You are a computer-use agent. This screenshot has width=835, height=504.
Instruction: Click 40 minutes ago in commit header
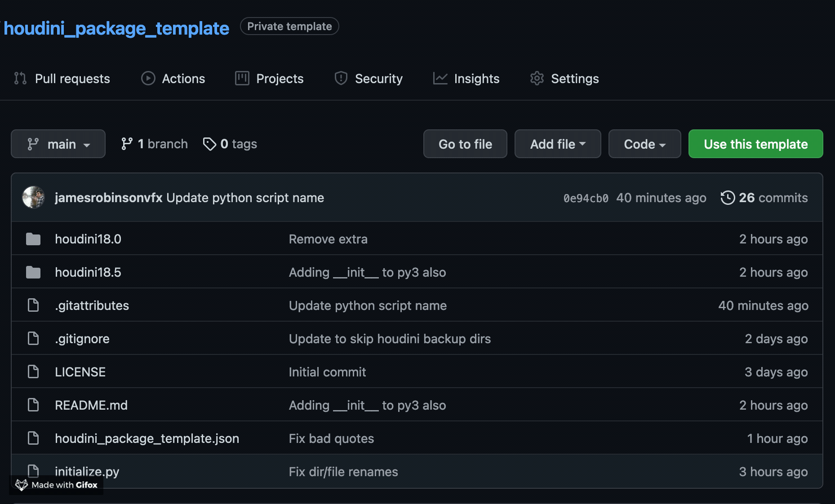(661, 198)
